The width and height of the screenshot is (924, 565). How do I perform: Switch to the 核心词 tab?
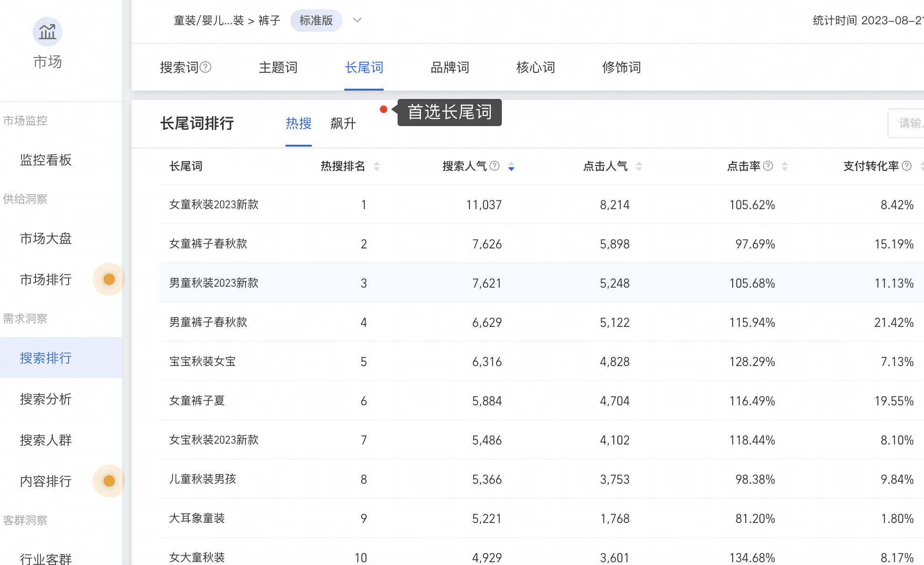point(536,67)
